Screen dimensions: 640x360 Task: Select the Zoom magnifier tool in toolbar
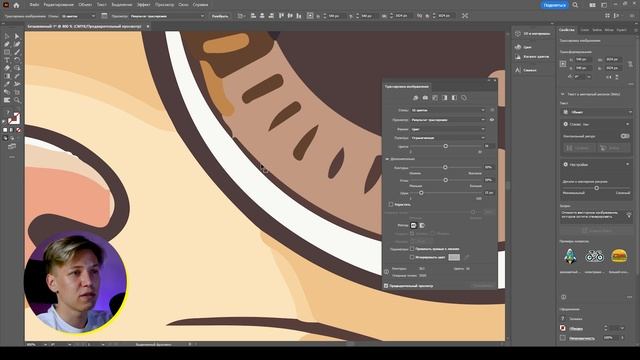point(17,100)
